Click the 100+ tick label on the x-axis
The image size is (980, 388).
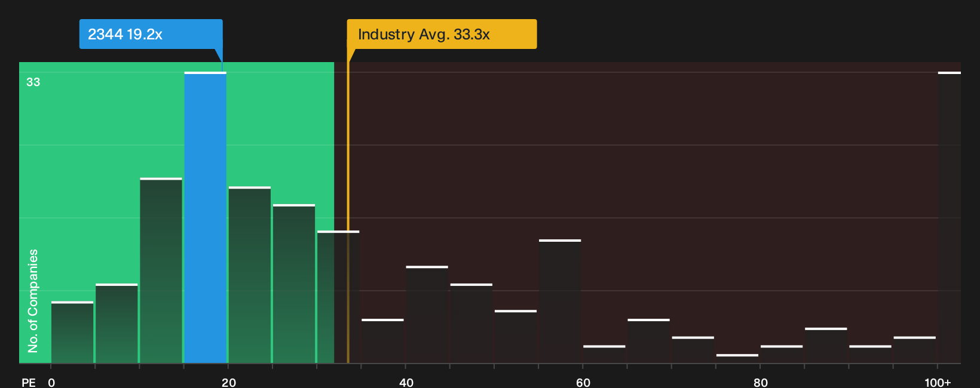(938, 383)
